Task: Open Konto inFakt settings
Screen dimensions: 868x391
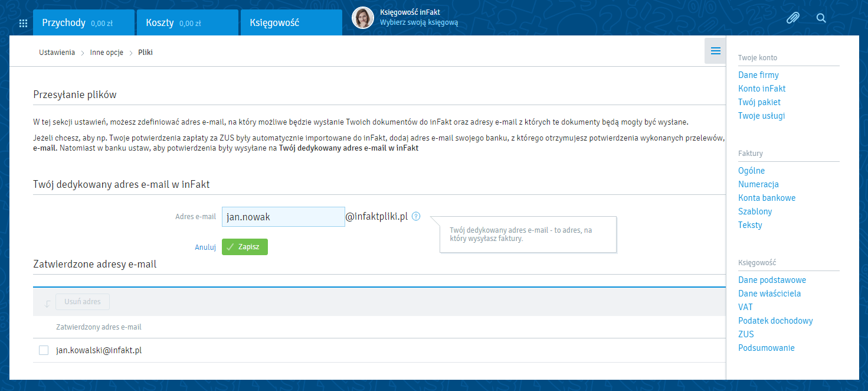Action: point(762,89)
